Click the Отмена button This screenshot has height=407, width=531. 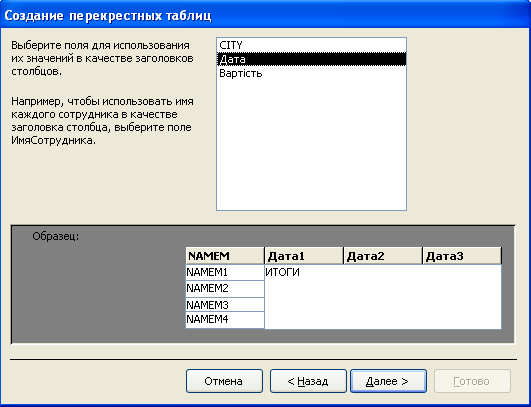[x=224, y=381]
